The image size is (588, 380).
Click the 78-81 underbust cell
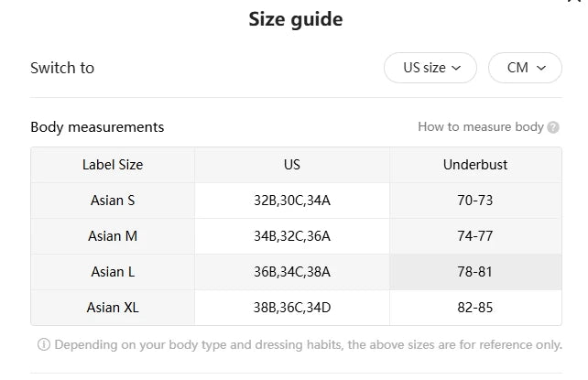475,272
